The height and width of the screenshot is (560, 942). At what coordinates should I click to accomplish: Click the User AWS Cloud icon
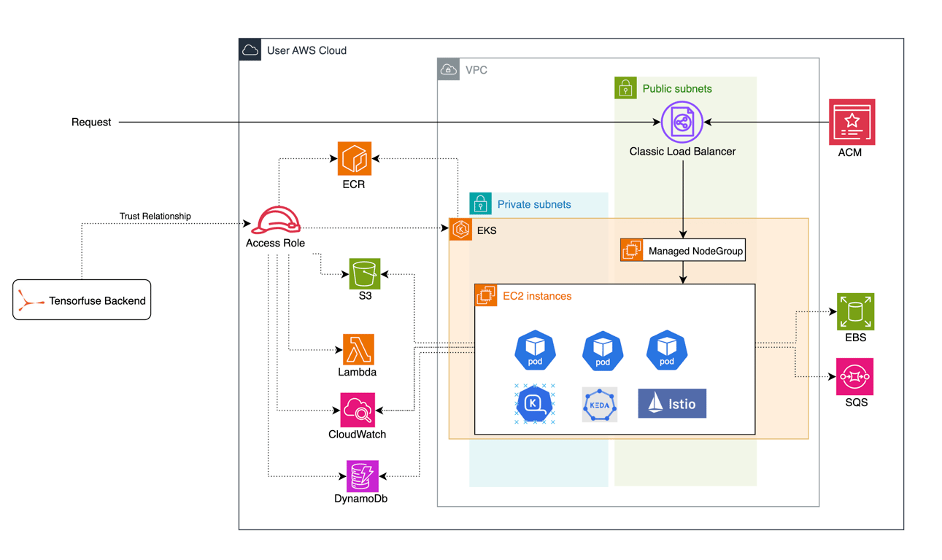pyautogui.click(x=250, y=50)
